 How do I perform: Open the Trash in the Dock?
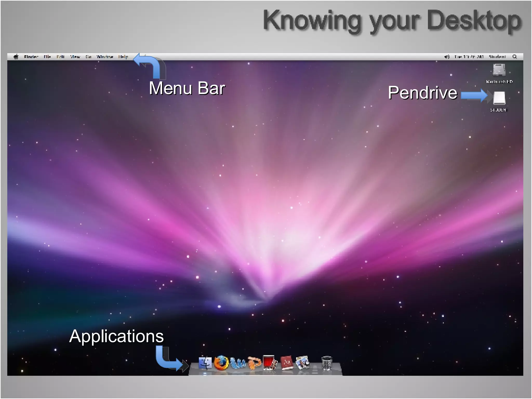tap(327, 363)
